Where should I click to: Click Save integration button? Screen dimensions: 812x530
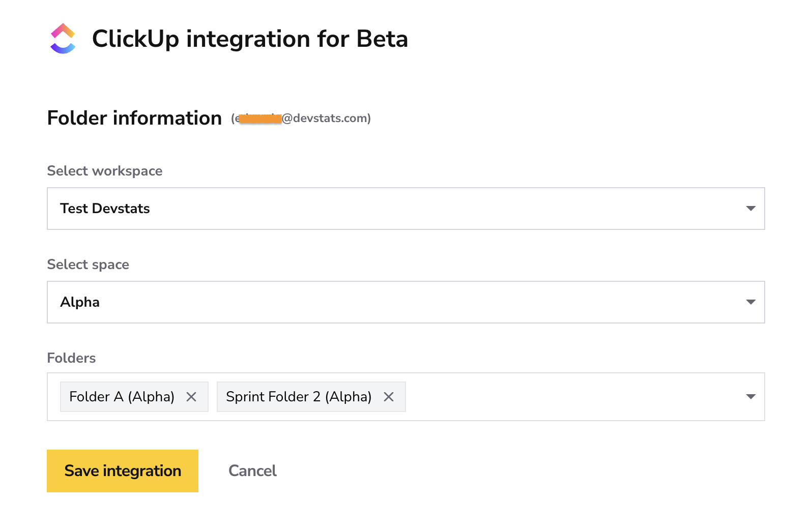point(123,471)
